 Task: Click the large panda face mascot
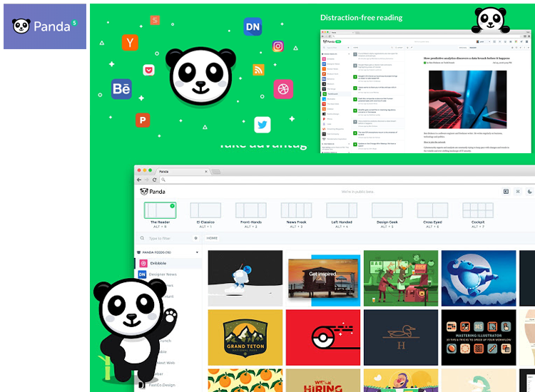click(x=200, y=76)
